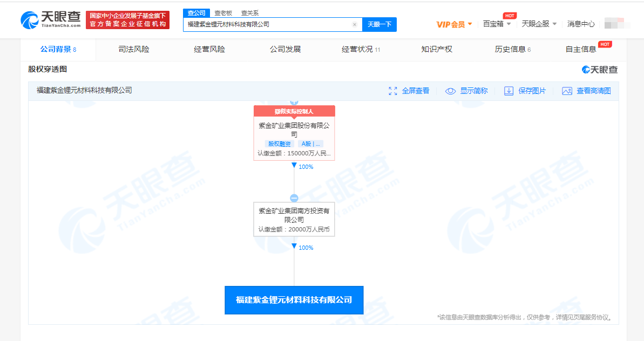Viewport: 644px width, 341px height.
Task: Open the 天眼企服 dropdown
Action: [x=539, y=24]
